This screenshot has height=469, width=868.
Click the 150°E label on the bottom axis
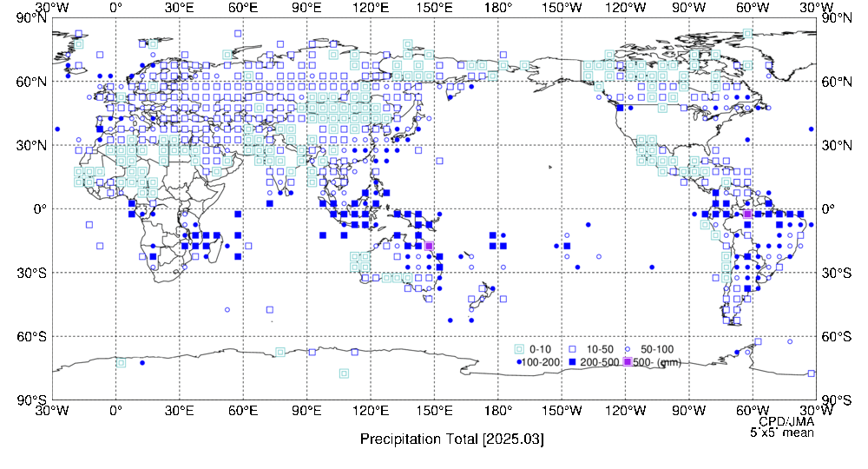pyautogui.click(x=434, y=411)
